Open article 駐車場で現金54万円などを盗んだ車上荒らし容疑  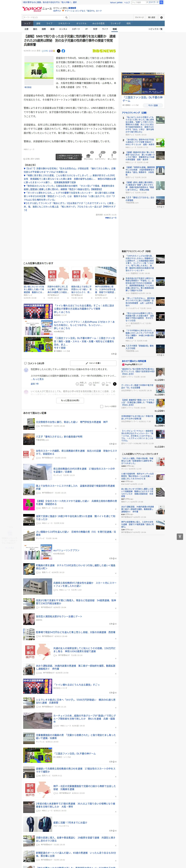click(76, 632)
